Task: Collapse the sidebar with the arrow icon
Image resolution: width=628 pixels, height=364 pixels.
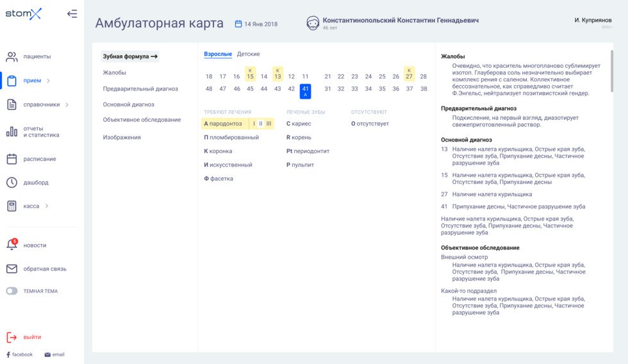Action: 72,13
